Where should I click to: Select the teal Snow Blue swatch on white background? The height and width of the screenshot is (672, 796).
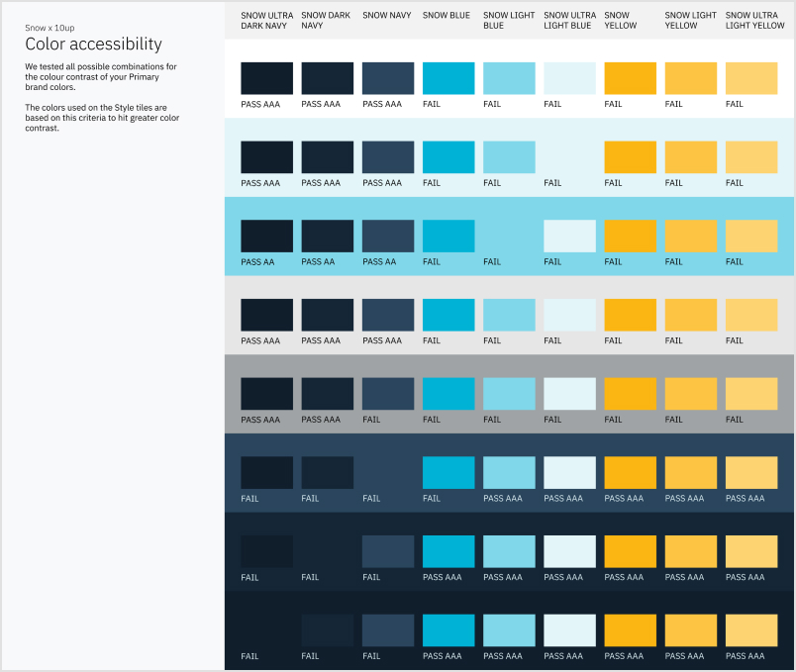click(448, 76)
